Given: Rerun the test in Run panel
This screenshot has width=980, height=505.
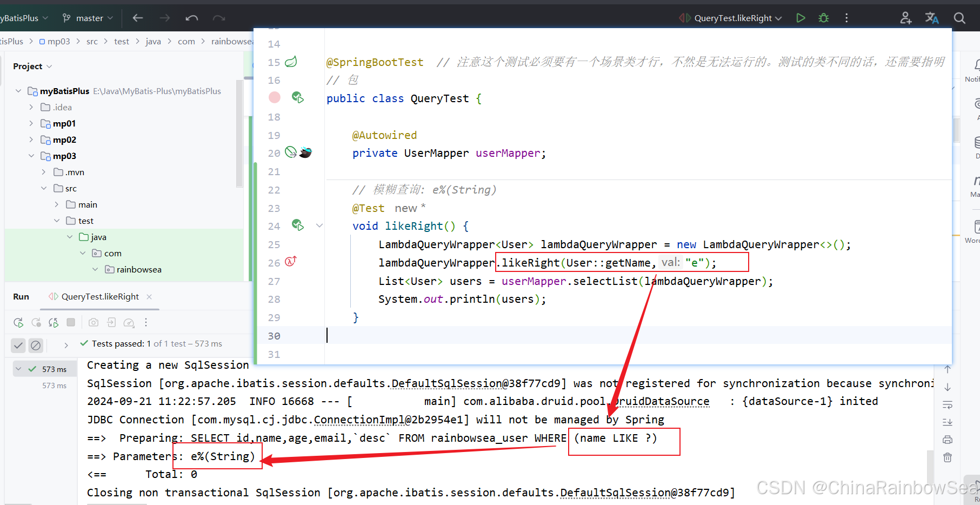Looking at the screenshot, I should pos(18,323).
